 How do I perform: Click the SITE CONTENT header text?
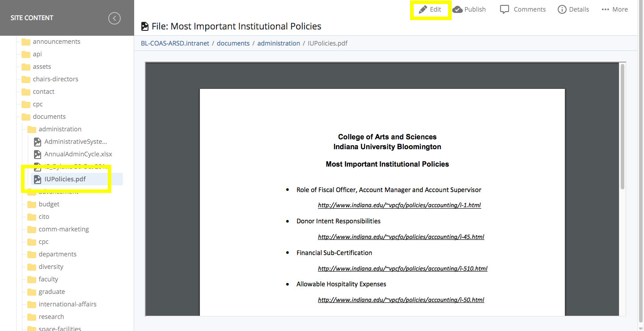pyautogui.click(x=32, y=18)
